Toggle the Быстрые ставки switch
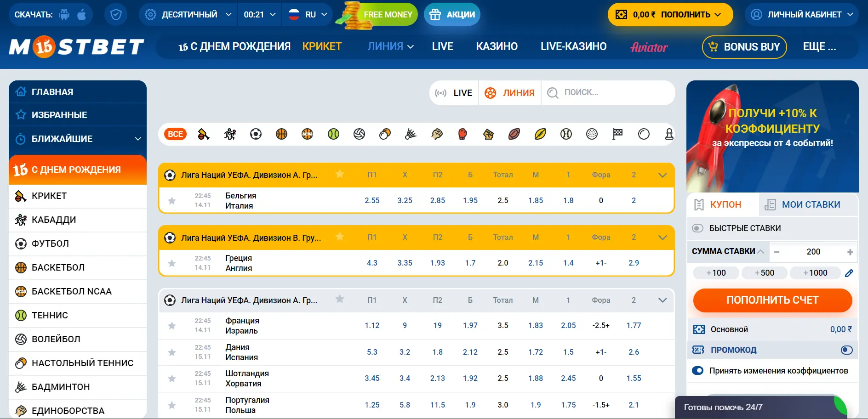The height and width of the screenshot is (419, 868). point(698,228)
